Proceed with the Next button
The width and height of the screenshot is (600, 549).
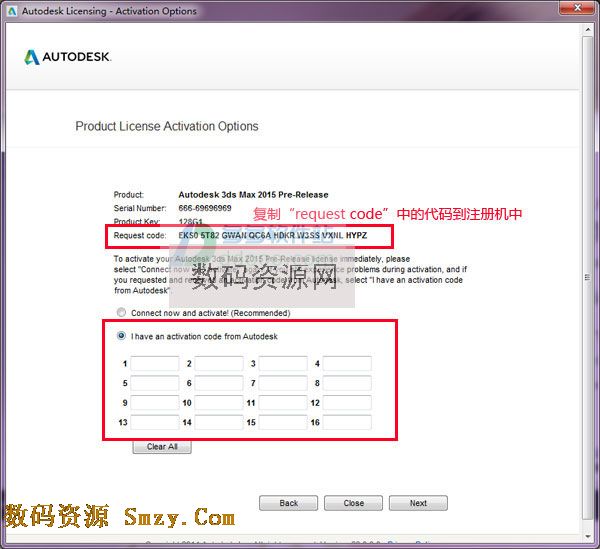point(418,503)
